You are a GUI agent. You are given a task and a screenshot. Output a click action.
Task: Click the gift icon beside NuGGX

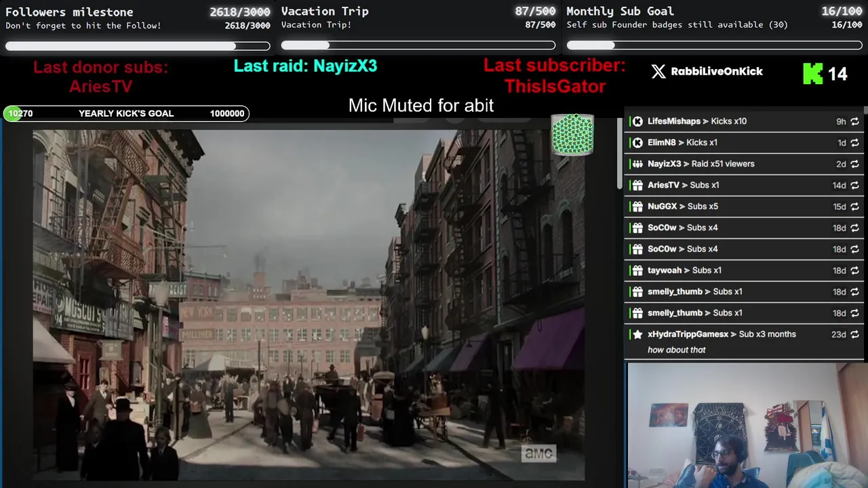(x=637, y=207)
